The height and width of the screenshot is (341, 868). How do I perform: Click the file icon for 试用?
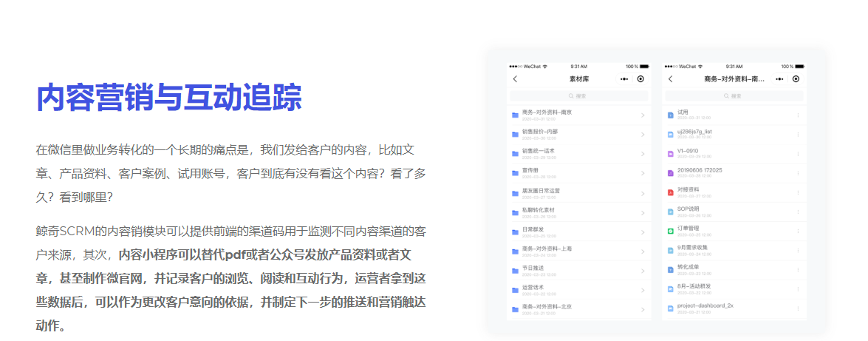[x=670, y=115]
